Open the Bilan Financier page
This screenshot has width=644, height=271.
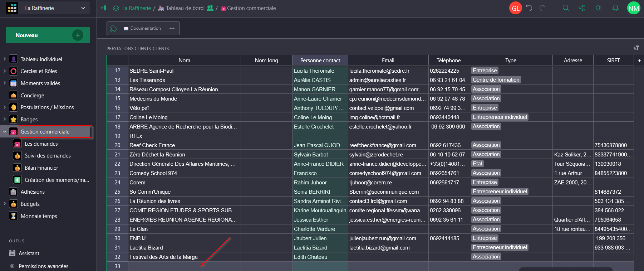click(x=41, y=168)
